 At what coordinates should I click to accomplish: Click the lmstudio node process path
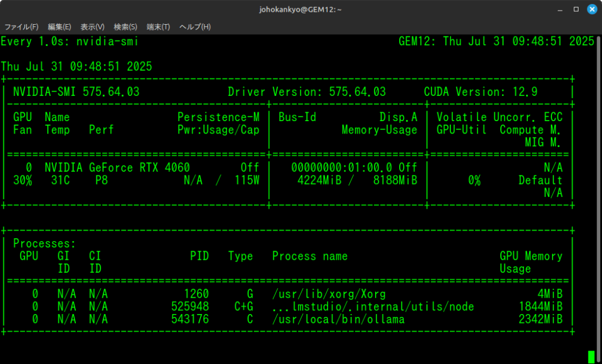(x=373, y=306)
